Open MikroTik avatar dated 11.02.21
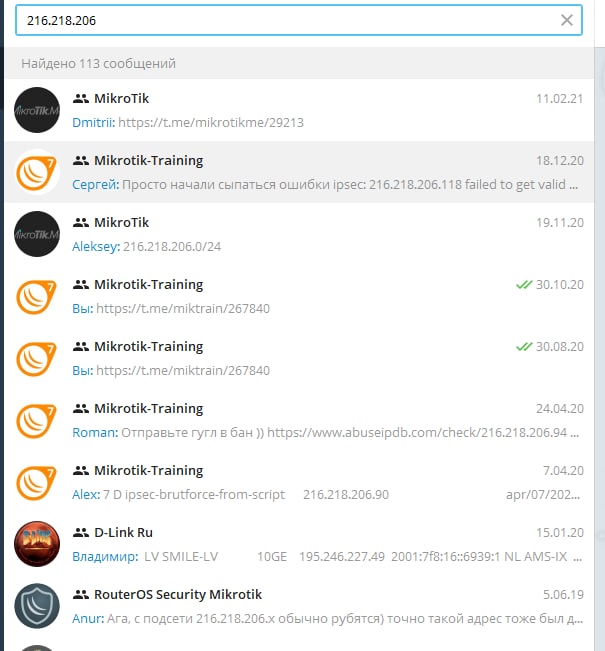Image resolution: width=605 pixels, height=651 pixels. (x=37, y=110)
